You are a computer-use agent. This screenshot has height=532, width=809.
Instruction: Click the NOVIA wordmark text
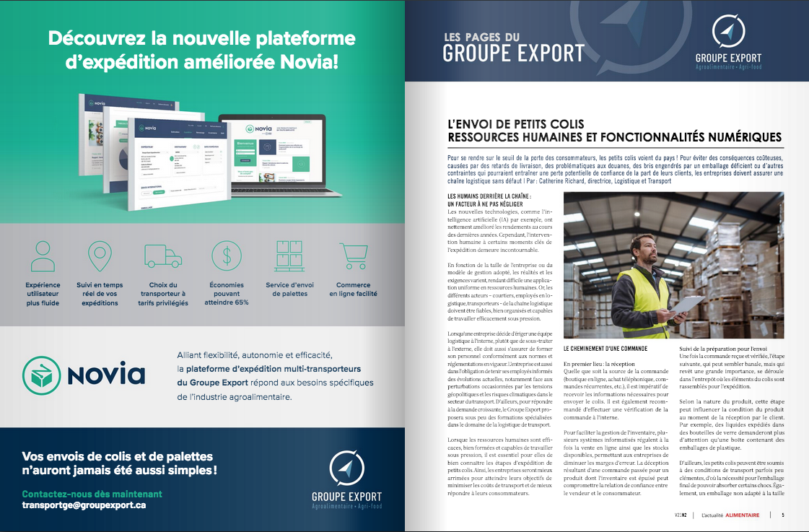[106, 374]
